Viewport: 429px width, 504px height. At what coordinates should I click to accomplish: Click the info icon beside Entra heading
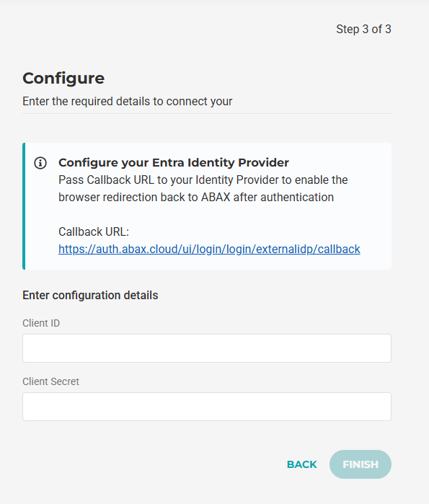pyautogui.click(x=40, y=163)
